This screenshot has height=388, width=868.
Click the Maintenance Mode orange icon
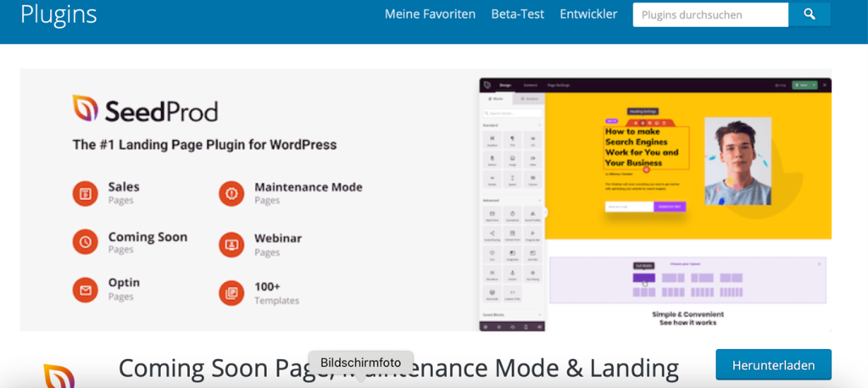point(231,193)
